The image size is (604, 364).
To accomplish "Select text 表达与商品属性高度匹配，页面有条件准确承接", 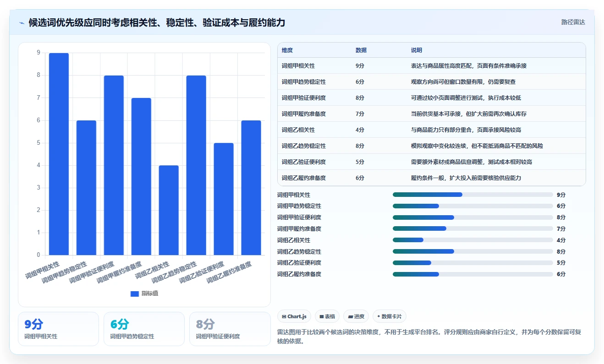I will point(469,66).
